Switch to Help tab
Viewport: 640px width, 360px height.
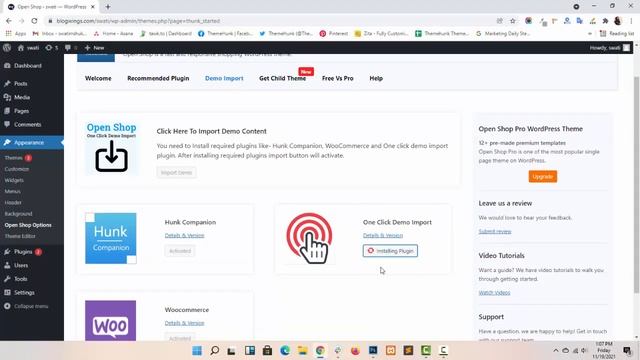[x=376, y=78]
